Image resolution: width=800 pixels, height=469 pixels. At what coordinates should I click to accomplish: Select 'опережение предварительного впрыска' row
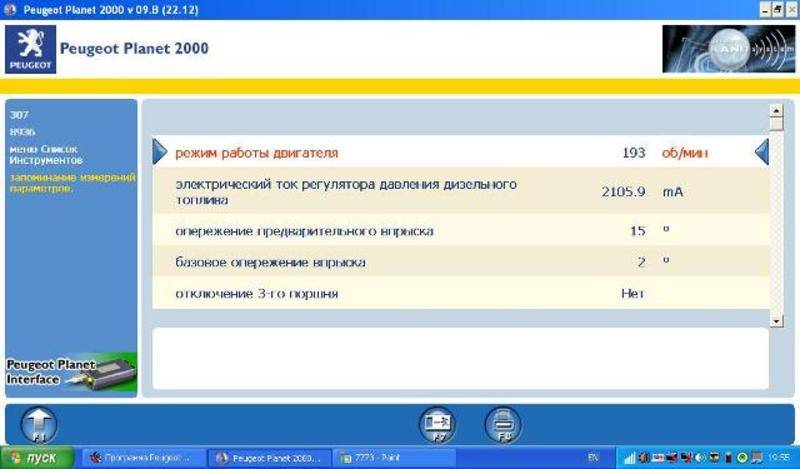pos(400,231)
